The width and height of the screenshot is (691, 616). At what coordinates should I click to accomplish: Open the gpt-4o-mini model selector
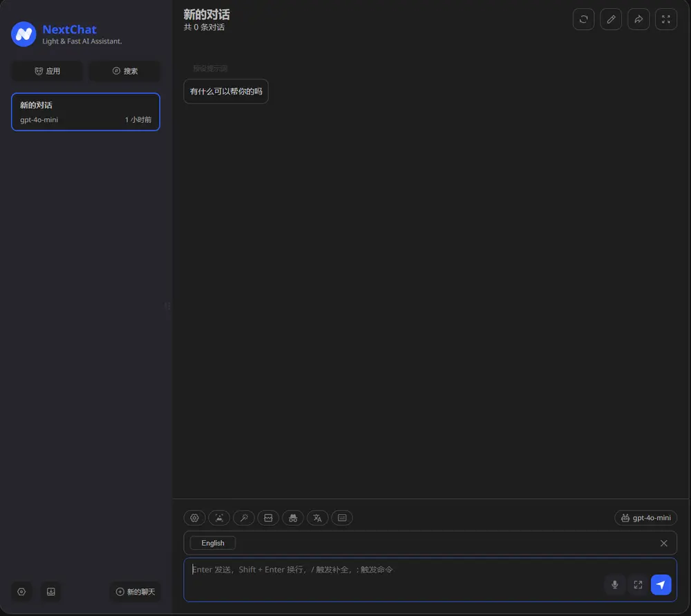point(645,518)
